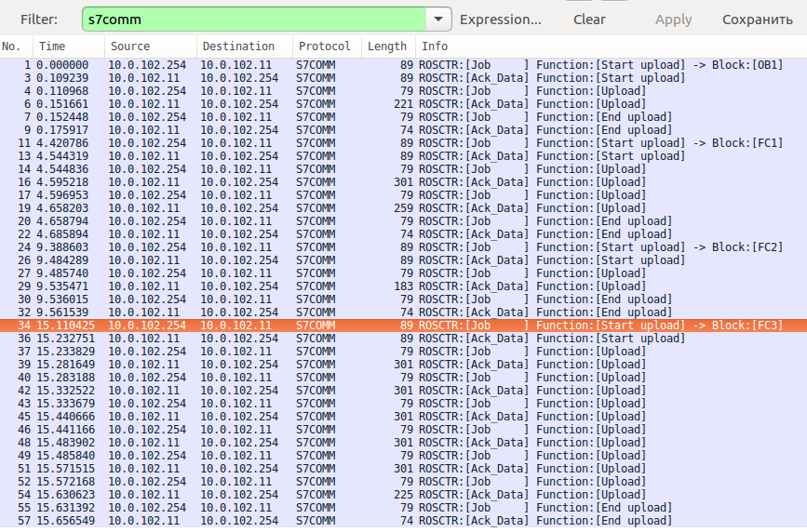
Task: Select highlighted packet 34 Block FC3
Action: (x=404, y=326)
